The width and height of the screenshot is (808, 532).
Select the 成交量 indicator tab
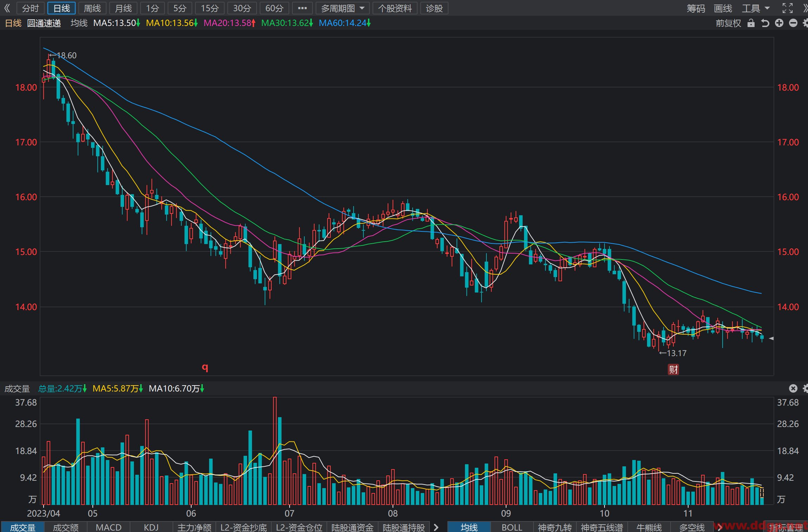coord(23,527)
